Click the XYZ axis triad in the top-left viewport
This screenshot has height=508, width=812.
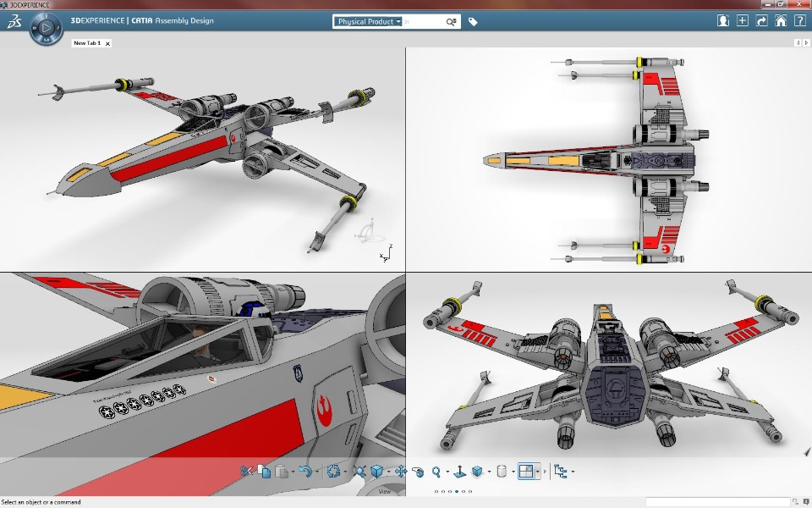tap(387, 253)
